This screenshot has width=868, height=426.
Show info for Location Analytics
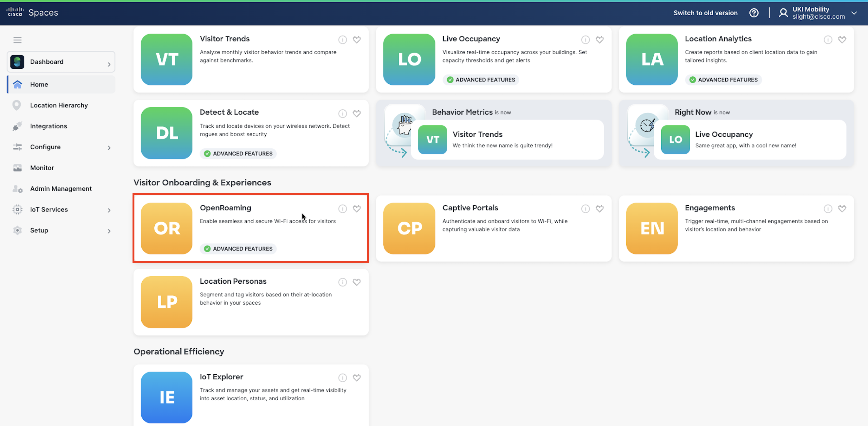click(x=828, y=40)
